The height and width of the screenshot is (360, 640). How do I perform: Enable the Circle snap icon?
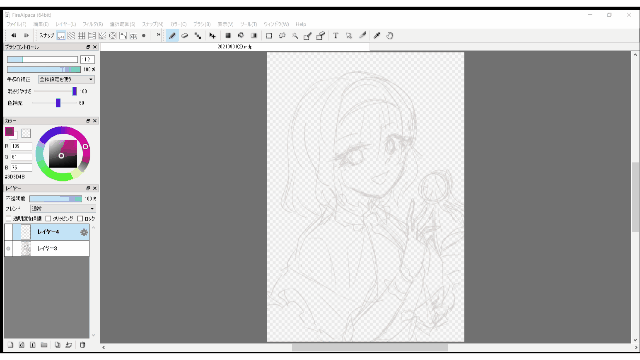pyautogui.click(x=113, y=36)
